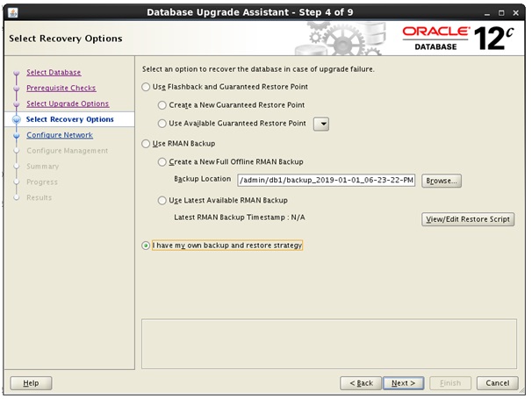Open Prerequisite Checks step in sidebar
532x399 pixels.
61,89
